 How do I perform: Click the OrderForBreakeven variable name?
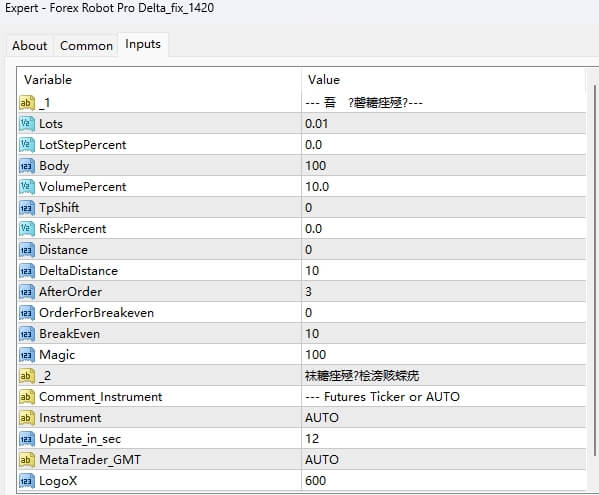(96, 313)
